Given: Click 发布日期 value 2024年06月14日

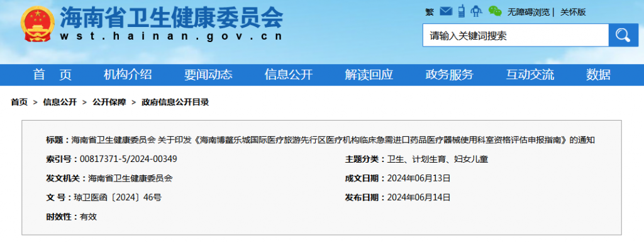Looking at the screenshot, I should tap(418, 198).
